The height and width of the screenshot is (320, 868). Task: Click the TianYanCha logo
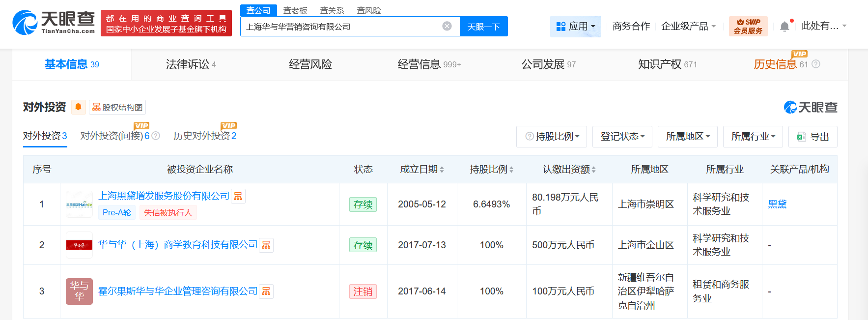click(x=54, y=23)
